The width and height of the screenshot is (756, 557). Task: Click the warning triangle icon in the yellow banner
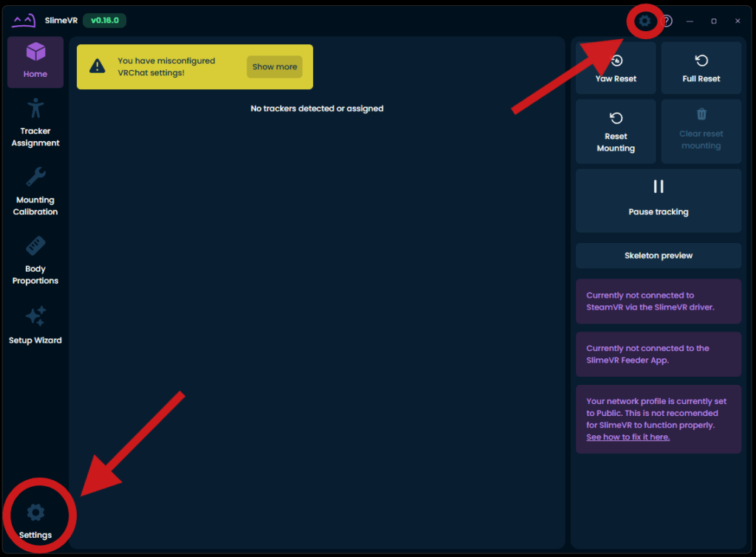pos(97,66)
